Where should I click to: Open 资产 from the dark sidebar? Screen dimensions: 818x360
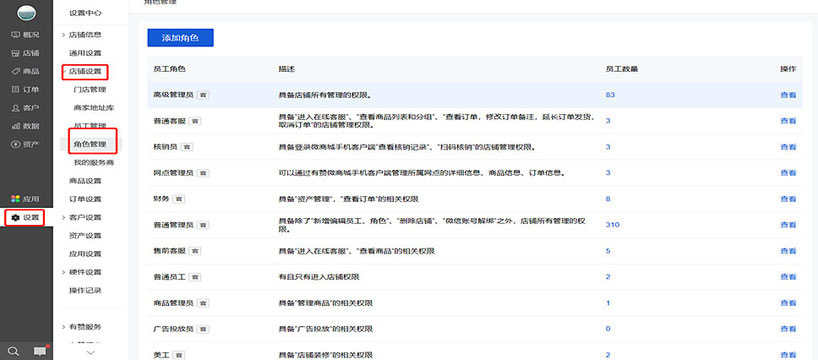click(x=25, y=145)
